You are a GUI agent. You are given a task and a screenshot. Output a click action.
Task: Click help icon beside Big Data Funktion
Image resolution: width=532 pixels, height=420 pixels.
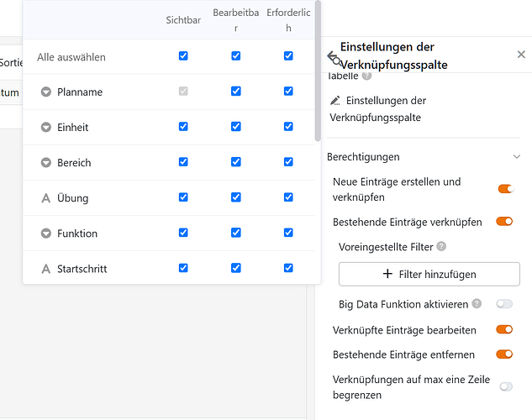[477, 303]
